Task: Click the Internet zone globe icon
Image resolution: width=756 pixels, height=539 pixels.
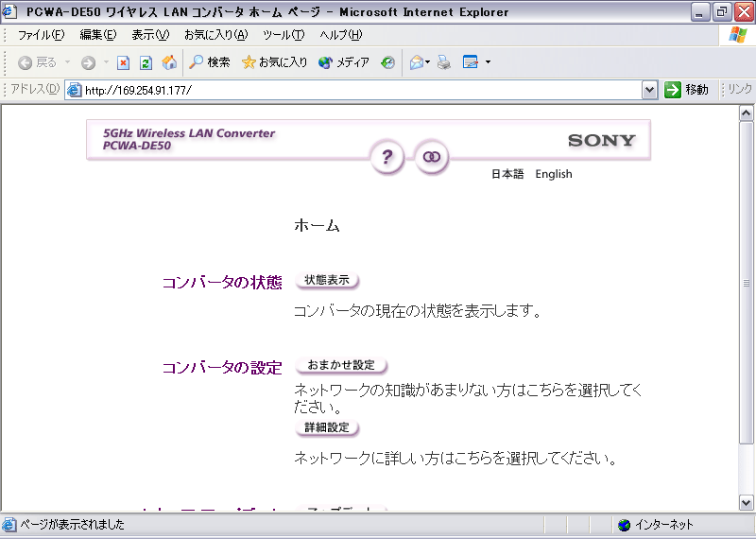Action: coord(624,525)
